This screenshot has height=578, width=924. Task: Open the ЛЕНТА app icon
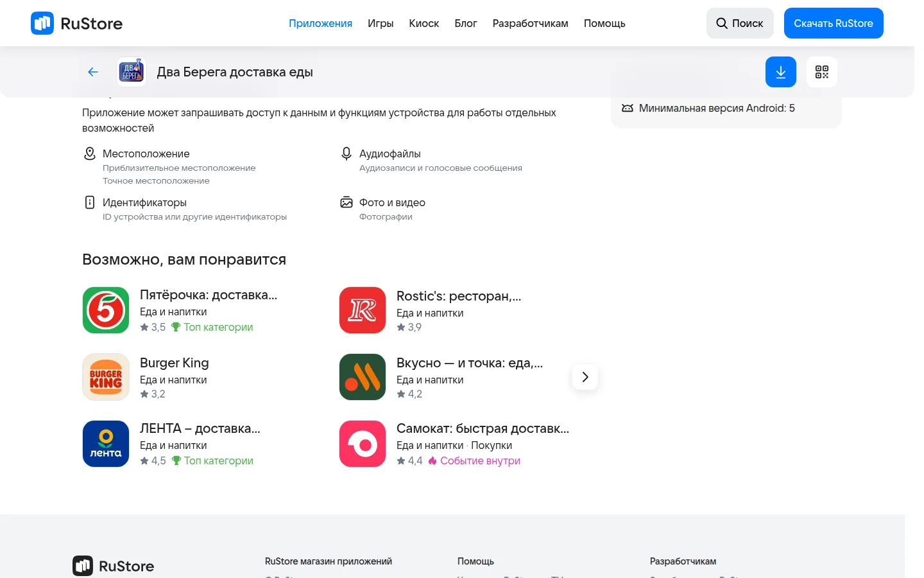[x=106, y=444]
